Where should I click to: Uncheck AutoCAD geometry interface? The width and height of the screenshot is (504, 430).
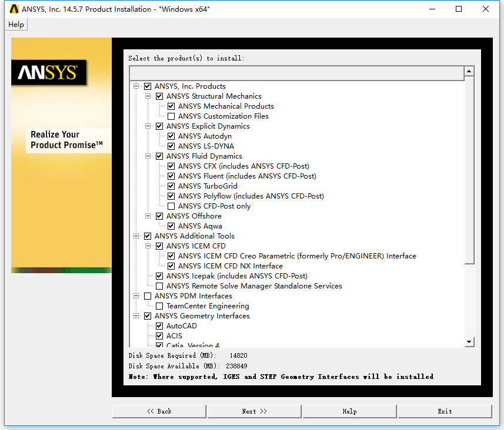[159, 326]
